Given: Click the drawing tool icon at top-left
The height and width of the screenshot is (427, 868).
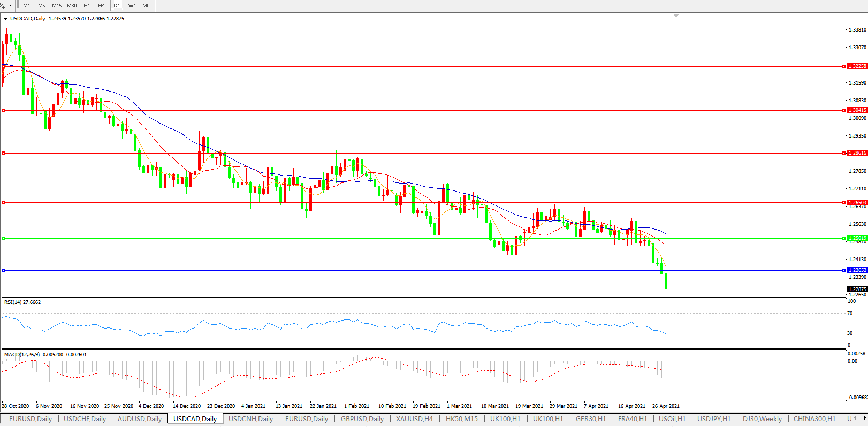Looking at the screenshot, I should pyautogui.click(x=3, y=5).
